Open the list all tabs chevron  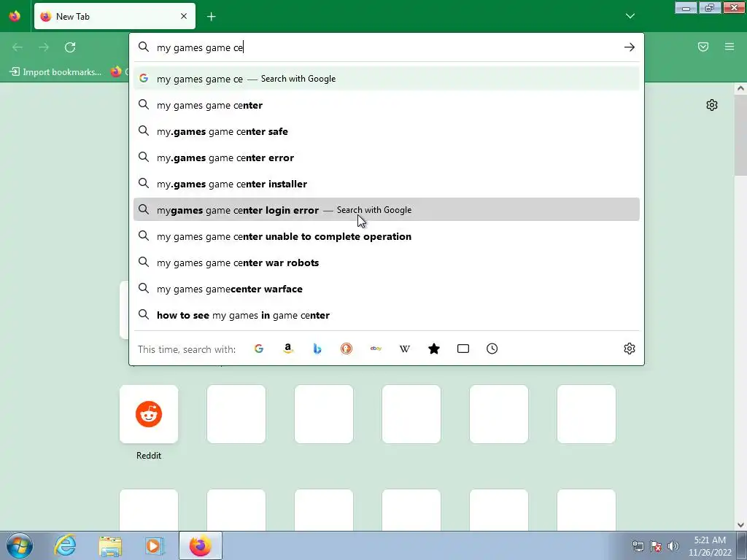click(630, 16)
